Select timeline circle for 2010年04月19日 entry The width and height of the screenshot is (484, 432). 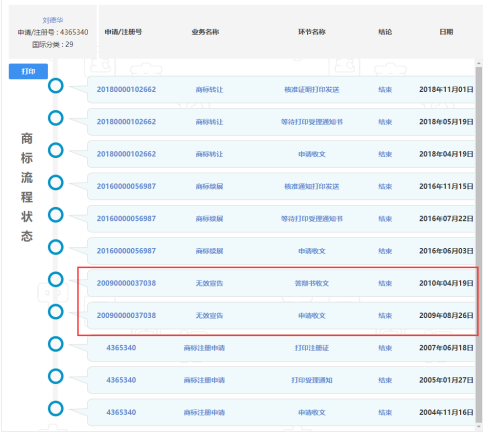pos(56,279)
